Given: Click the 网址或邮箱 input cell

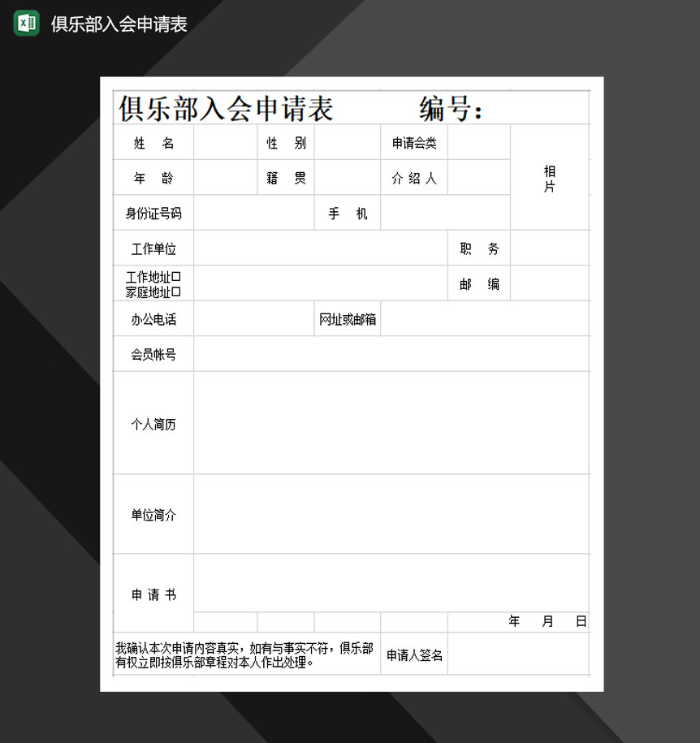Looking at the screenshot, I should click(x=487, y=318).
